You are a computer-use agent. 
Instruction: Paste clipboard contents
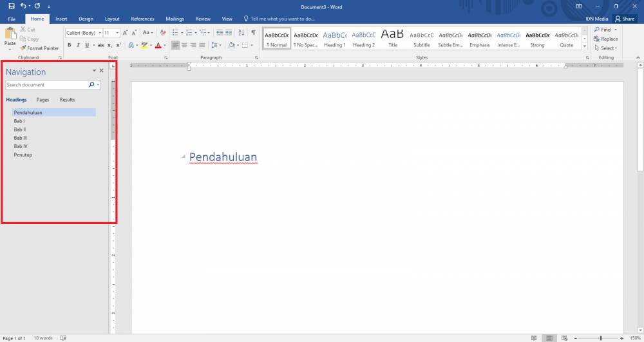click(10, 38)
